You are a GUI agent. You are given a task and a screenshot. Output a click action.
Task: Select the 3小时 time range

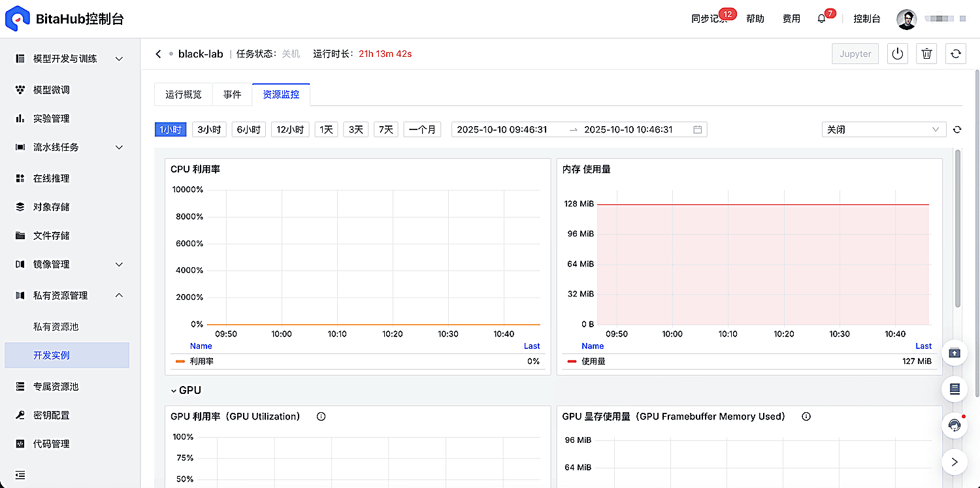[209, 129]
